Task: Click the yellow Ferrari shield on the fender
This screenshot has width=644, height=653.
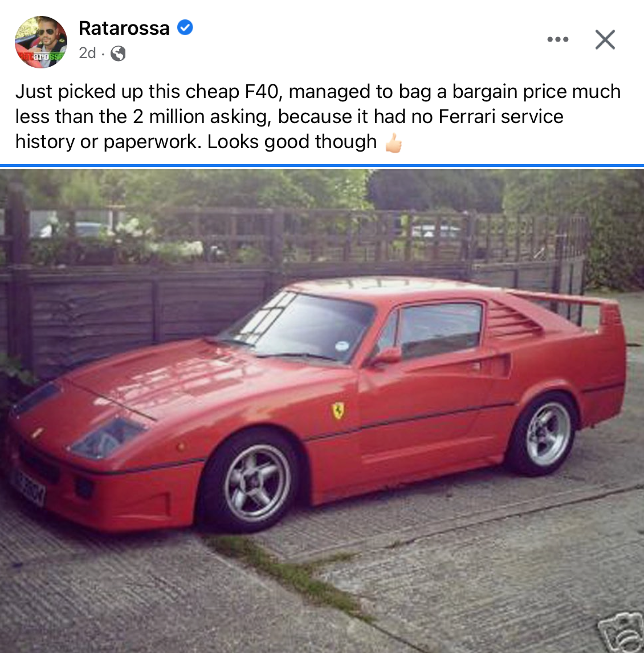Action: point(338,411)
